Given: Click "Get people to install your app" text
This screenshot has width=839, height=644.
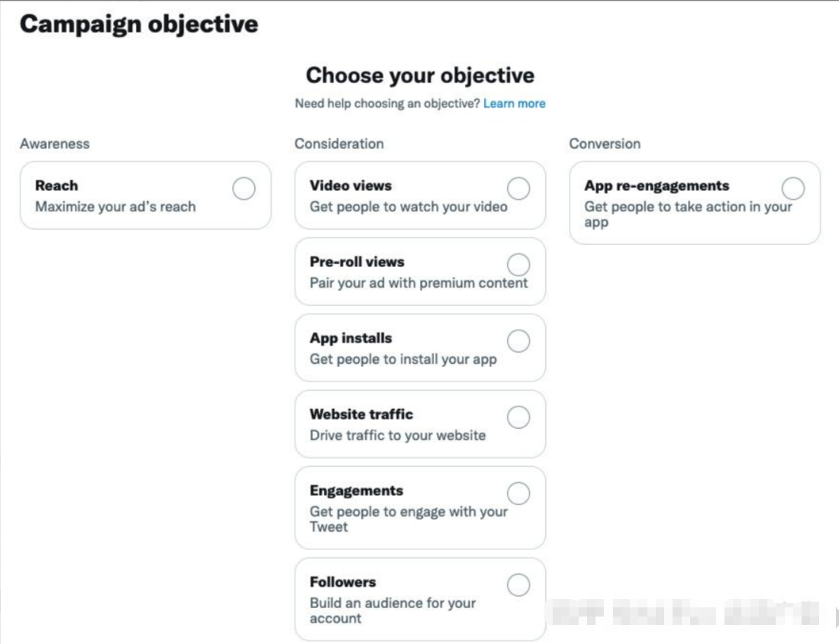Looking at the screenshot, I should click(403, 359).
